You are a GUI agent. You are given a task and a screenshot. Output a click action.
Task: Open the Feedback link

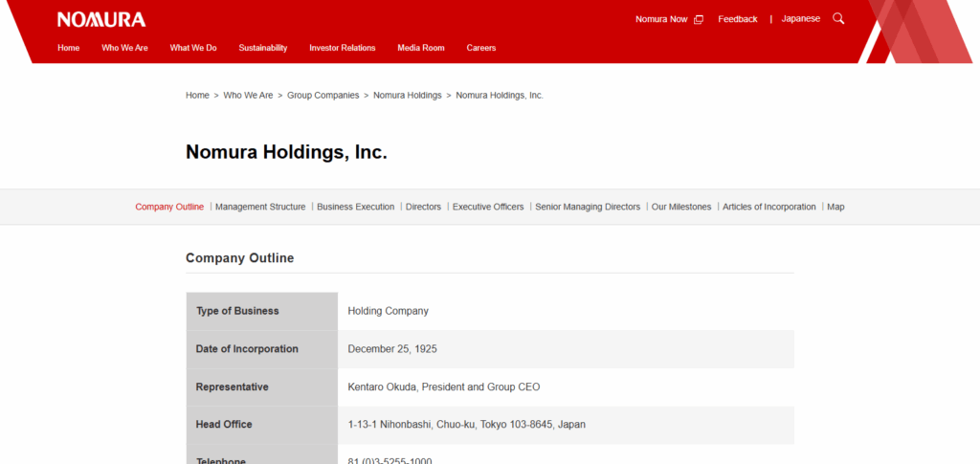[x=738, y=19]
